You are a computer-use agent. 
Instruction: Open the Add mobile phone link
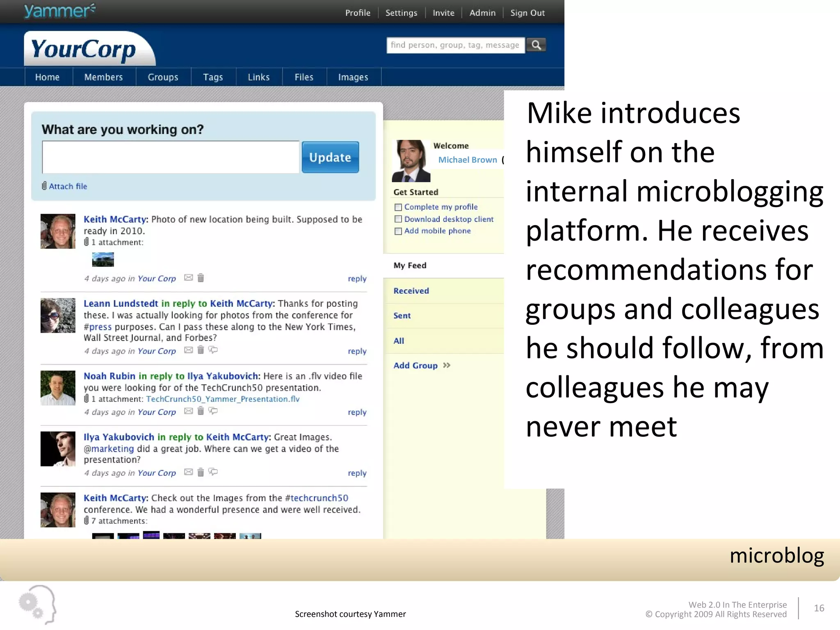point(437,231)
